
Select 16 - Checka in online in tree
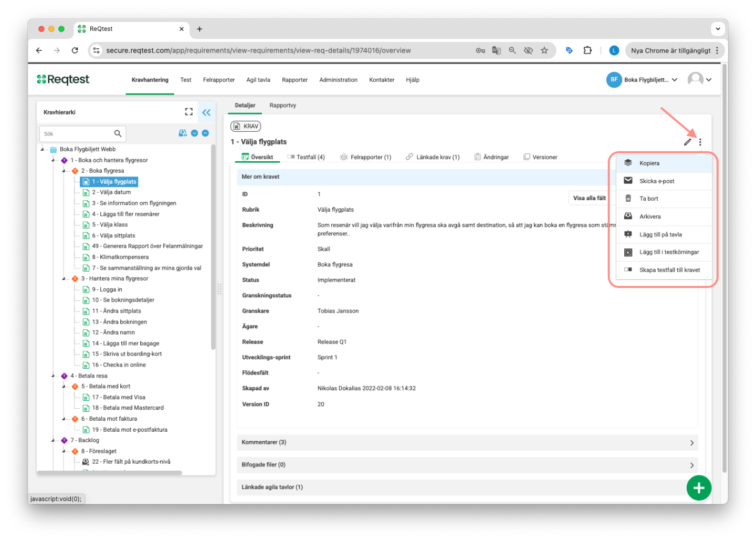pos(119,365)
